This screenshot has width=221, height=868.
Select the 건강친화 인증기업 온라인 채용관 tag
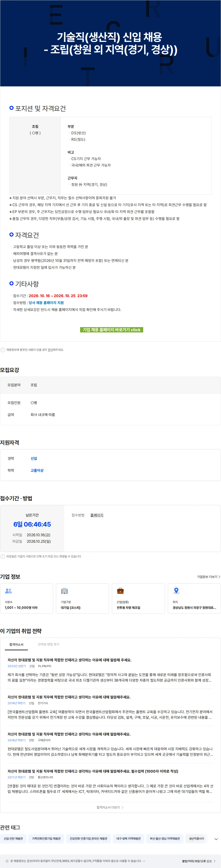[88, 839]
